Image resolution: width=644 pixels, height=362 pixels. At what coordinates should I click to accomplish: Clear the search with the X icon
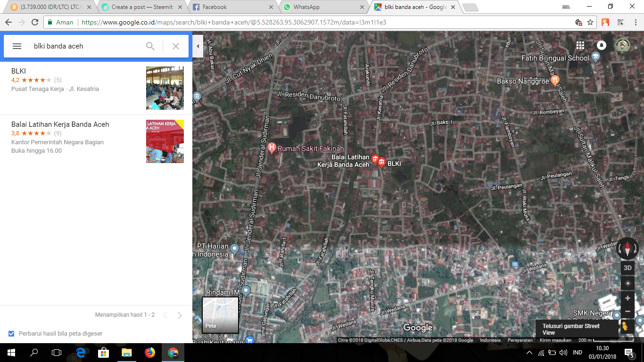click(175, 46)
